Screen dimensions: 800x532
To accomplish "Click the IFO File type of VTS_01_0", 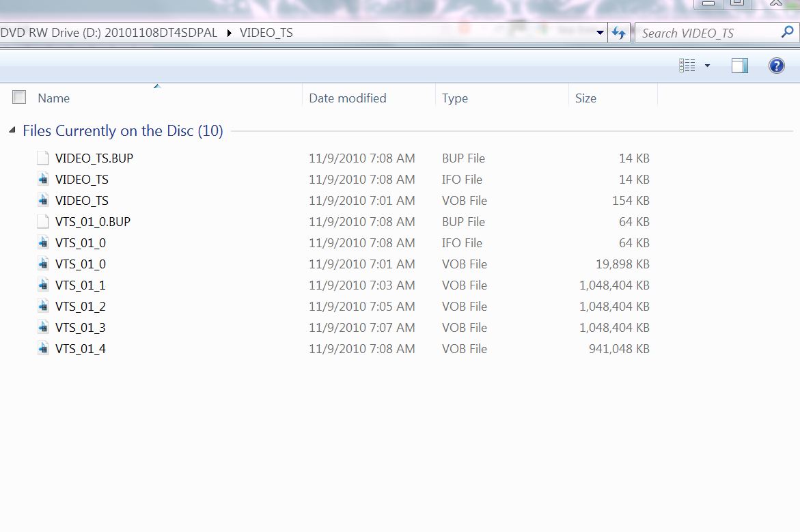I will [x=462, y=243].
